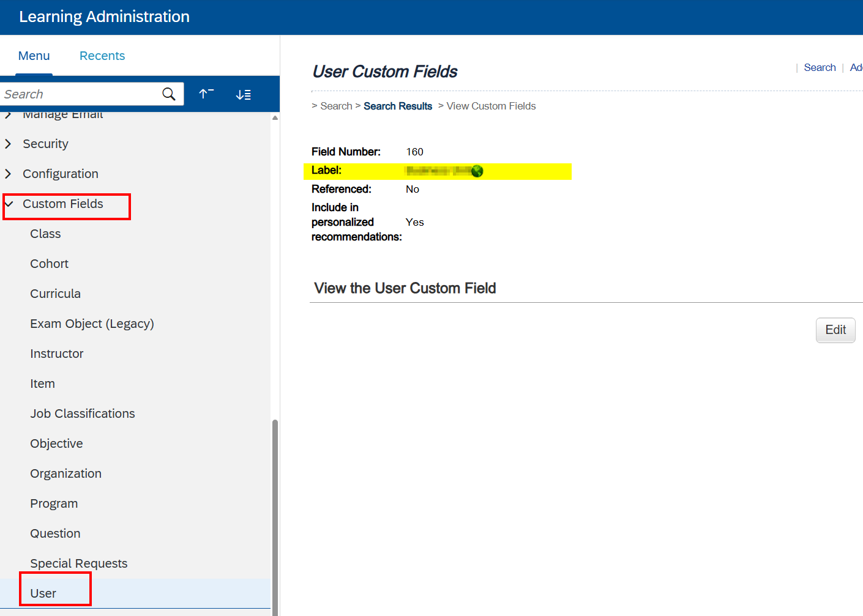Switch to the Recents tab
Image resolution: width=863 pixels, height=616 pixels.
(102, 56)
